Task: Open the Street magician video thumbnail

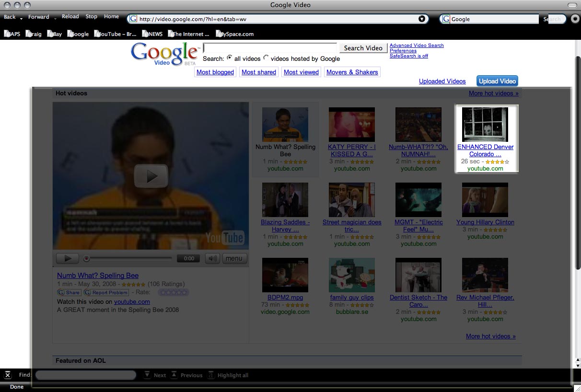Action: pyautogui.click(x=352, y=200)
